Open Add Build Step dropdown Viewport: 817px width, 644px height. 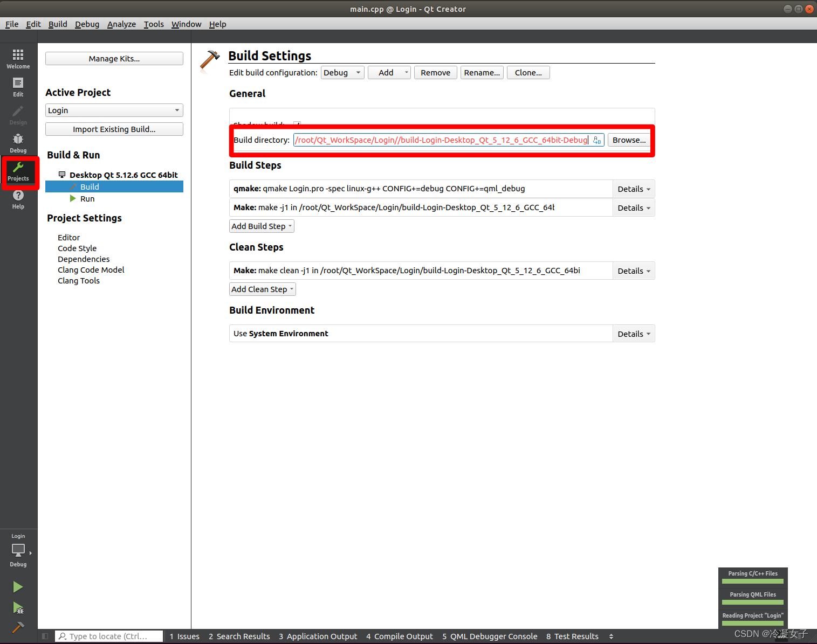point(262,226)
